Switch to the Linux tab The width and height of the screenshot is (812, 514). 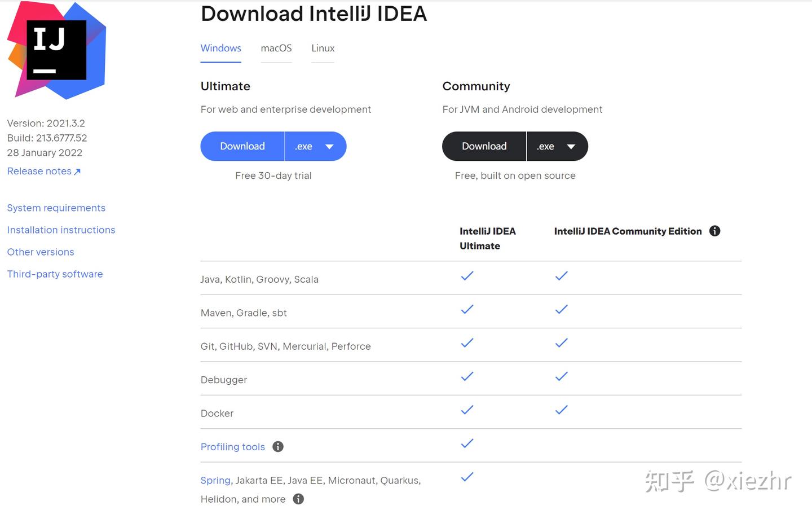(323, 48)
